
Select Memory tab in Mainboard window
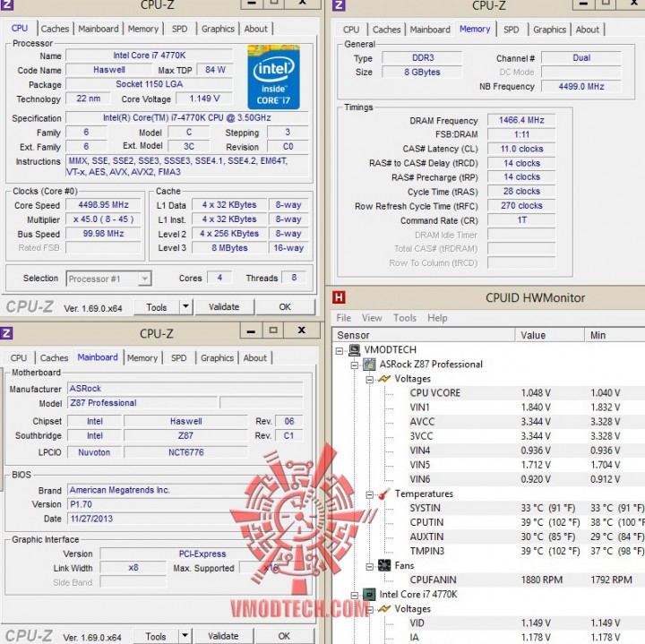pyautogui.click(x=142, y=357)
